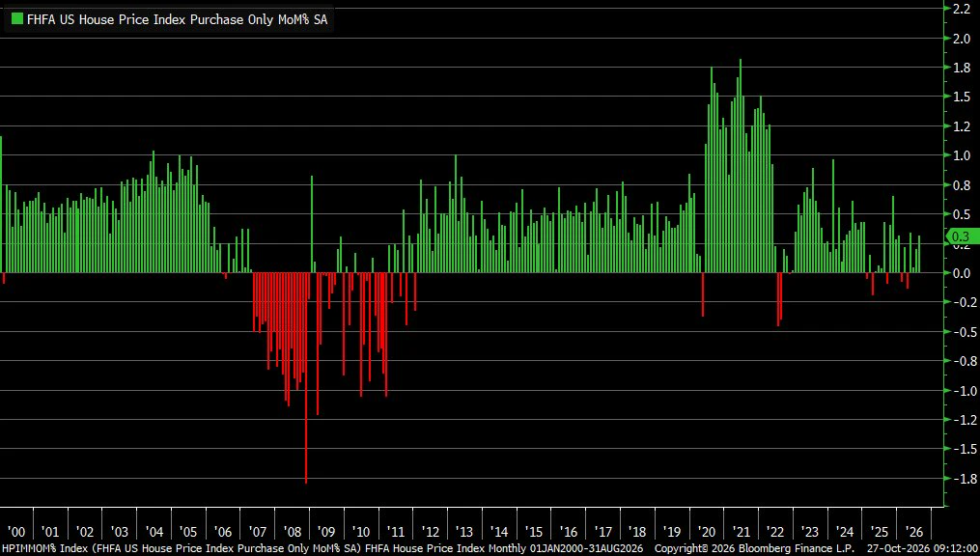Select the legend label FHFA US House Price Index Purchase Only MoM% SA
This screenshot has width=980, height=556.
coord(177,19)
